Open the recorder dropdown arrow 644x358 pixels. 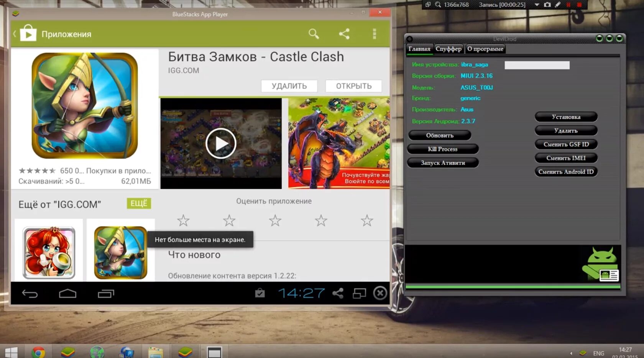click(537, 5)
